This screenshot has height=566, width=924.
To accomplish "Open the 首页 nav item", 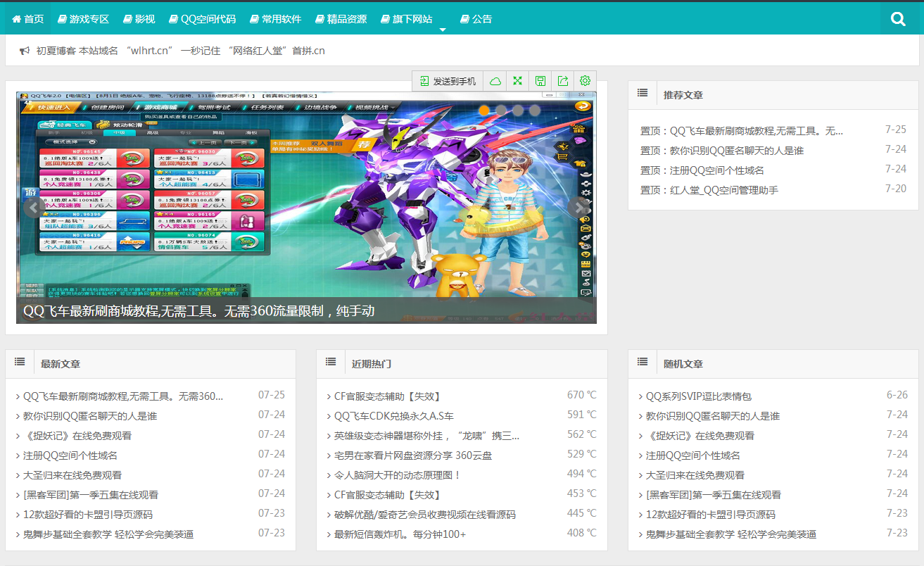I will point(28,19).
